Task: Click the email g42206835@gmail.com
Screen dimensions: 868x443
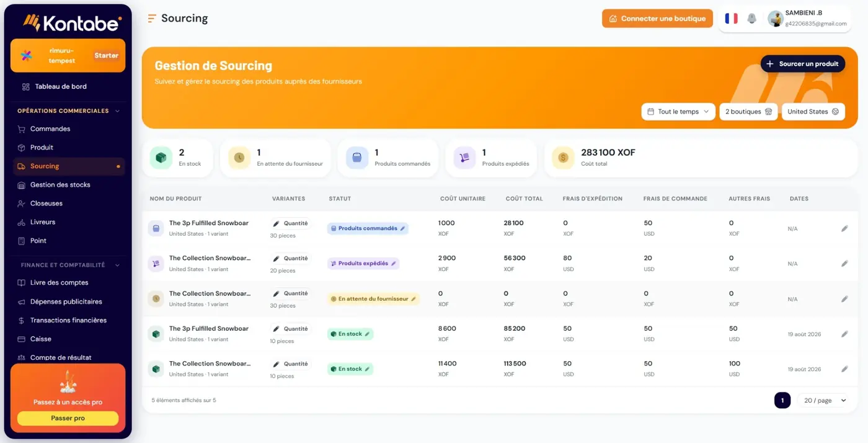Action: (x=816, y=24)
